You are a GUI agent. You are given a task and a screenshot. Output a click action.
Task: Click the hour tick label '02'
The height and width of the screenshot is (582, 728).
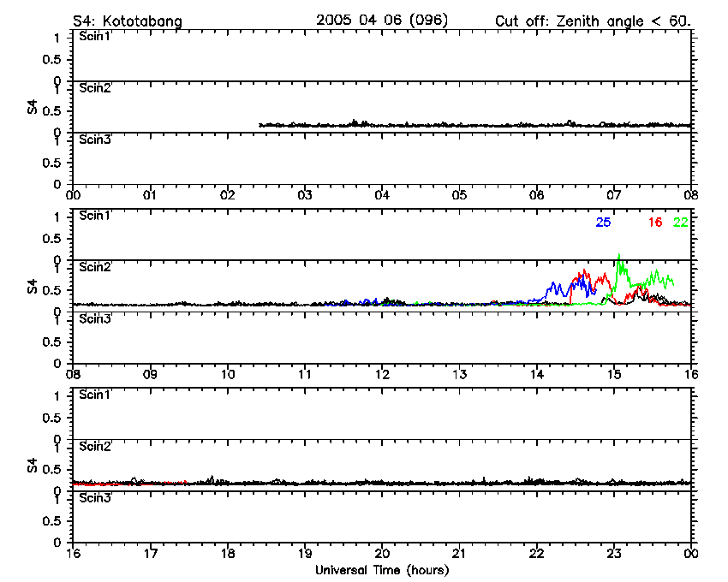227,195
